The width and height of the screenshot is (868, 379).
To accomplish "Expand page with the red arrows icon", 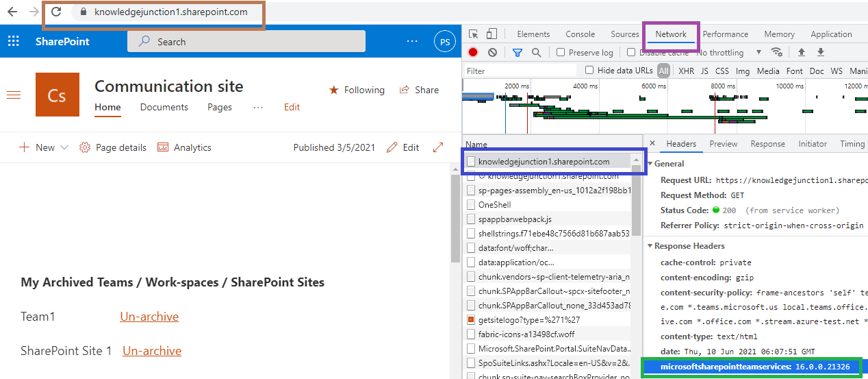I will coord(439,147).
